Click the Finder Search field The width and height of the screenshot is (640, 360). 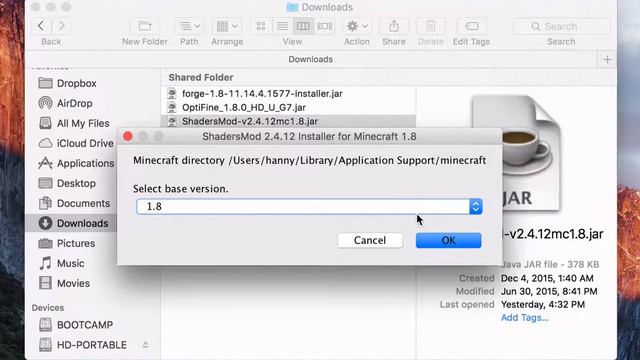coord(561,27)
